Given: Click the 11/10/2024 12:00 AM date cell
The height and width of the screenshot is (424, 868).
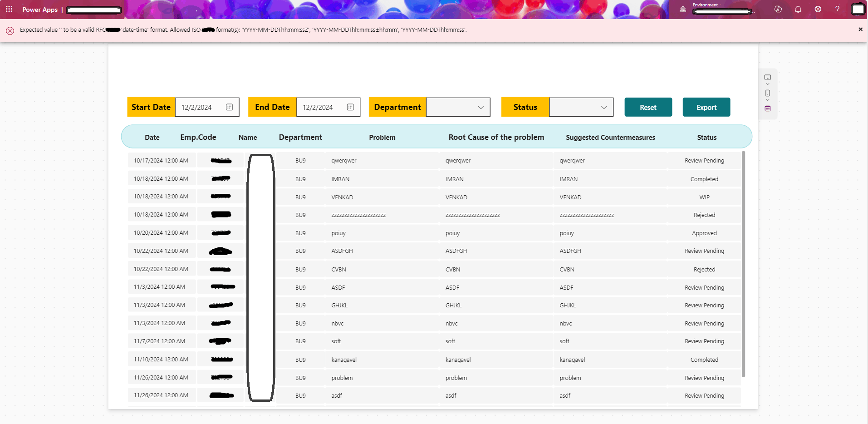Looking at the screenshot, I should [x=161, y=359].
